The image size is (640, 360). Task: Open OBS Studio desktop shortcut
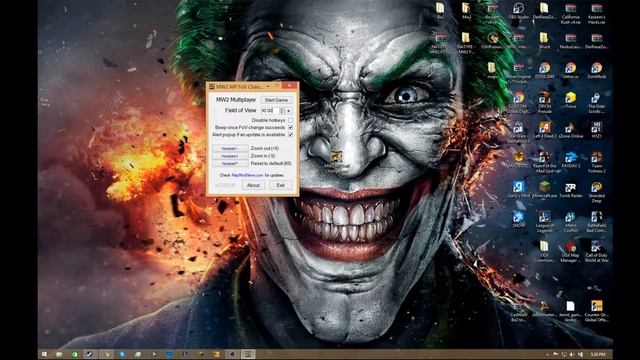(x=518, y=11)
